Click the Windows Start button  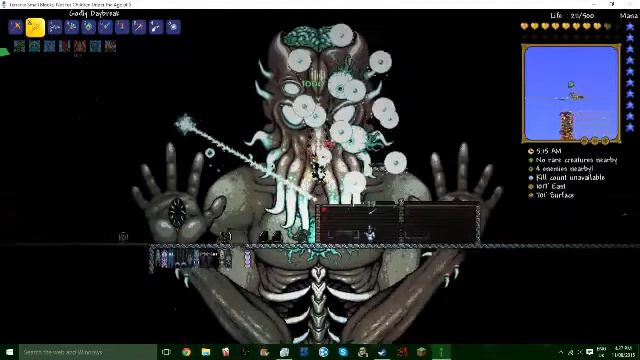point(9,352)
